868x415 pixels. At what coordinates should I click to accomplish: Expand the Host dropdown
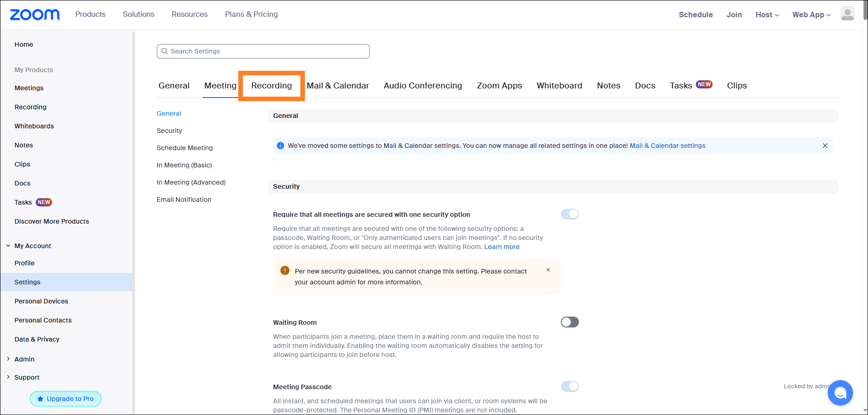(767, 15)
